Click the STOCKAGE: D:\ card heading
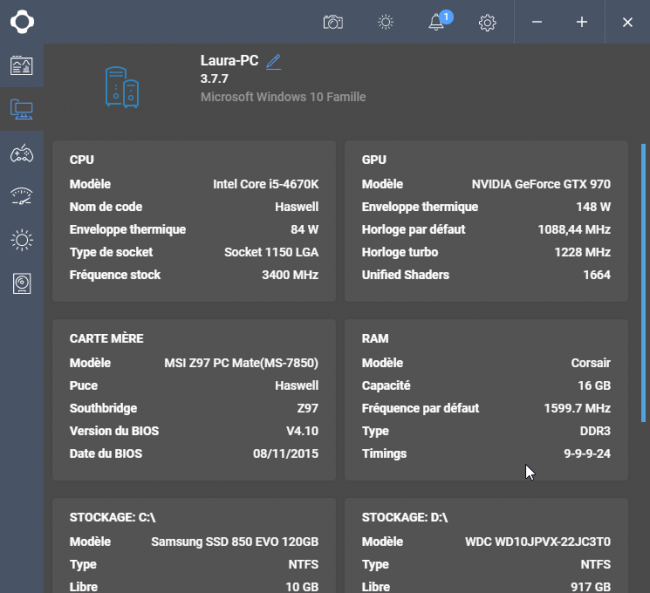Screen dimensions: 650x593 point(405,517)
